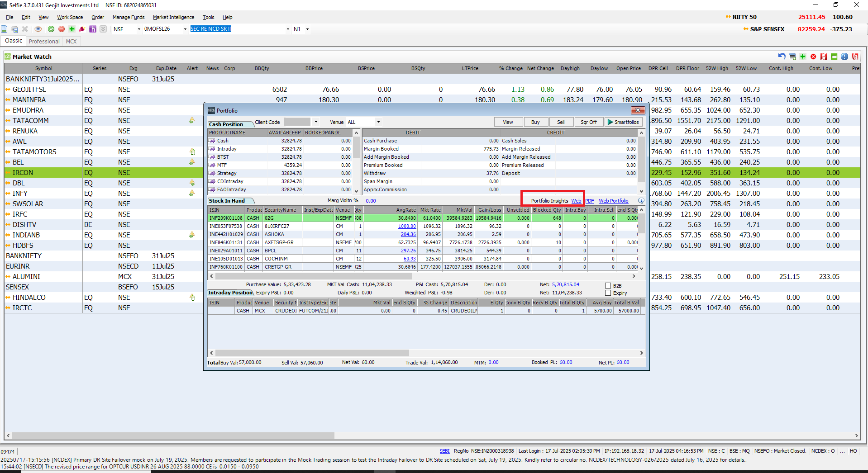Click the Smartfolios play button
Image resolution: width=868 pixels, height=473 pixels.
(624, 122)
